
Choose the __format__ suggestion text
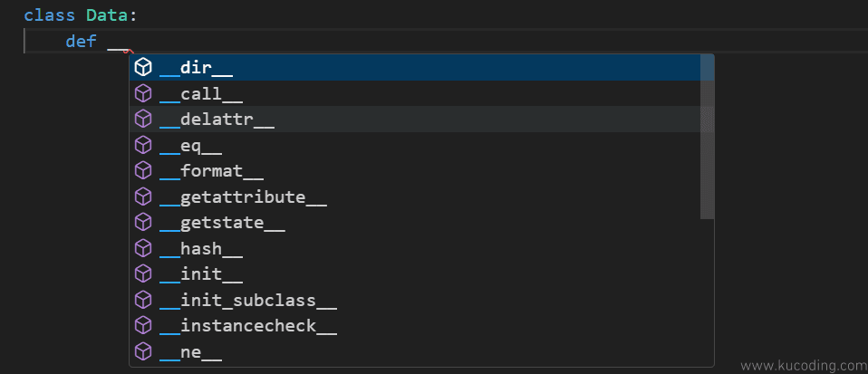(211, 171)
